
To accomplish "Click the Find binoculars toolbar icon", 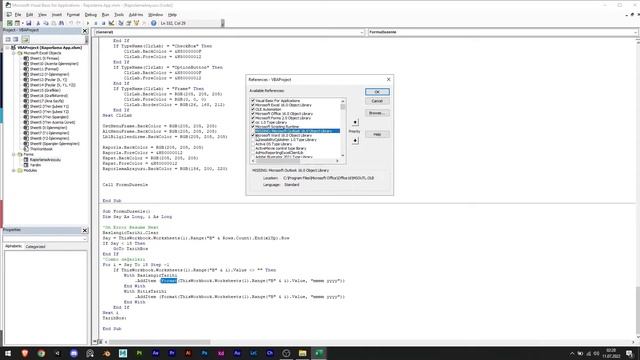I will (x=61, y=23).
